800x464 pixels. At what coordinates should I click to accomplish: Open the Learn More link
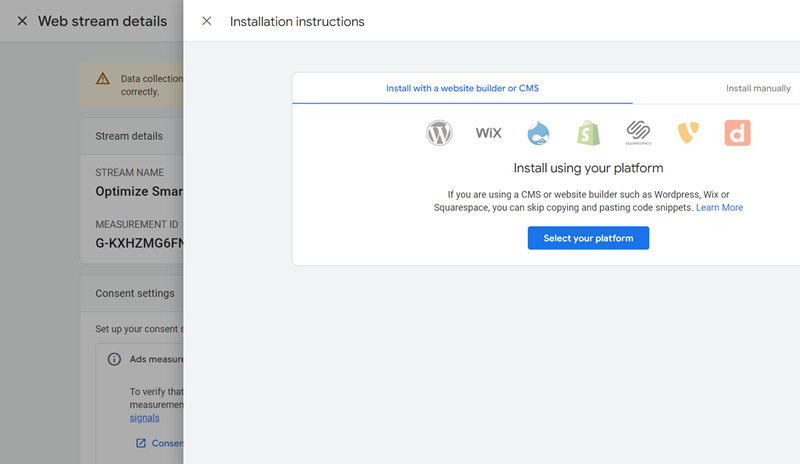click(719, 207)
